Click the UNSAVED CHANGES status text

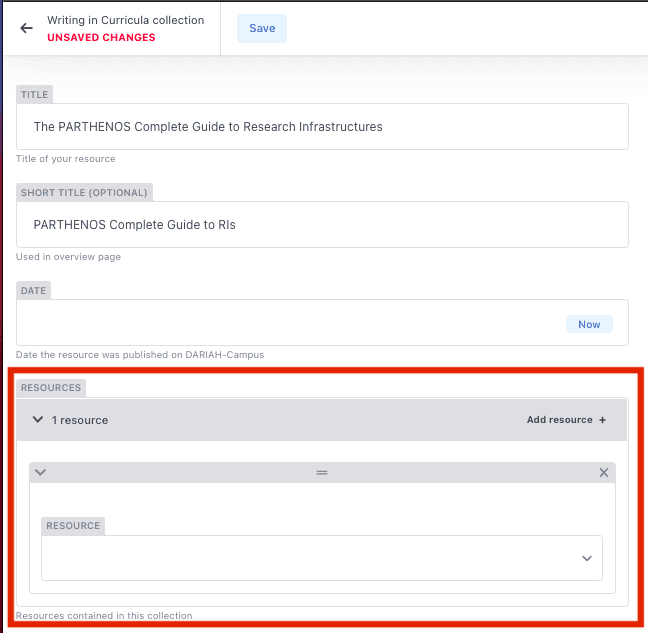pyautogui.click(x=101, y=38)
